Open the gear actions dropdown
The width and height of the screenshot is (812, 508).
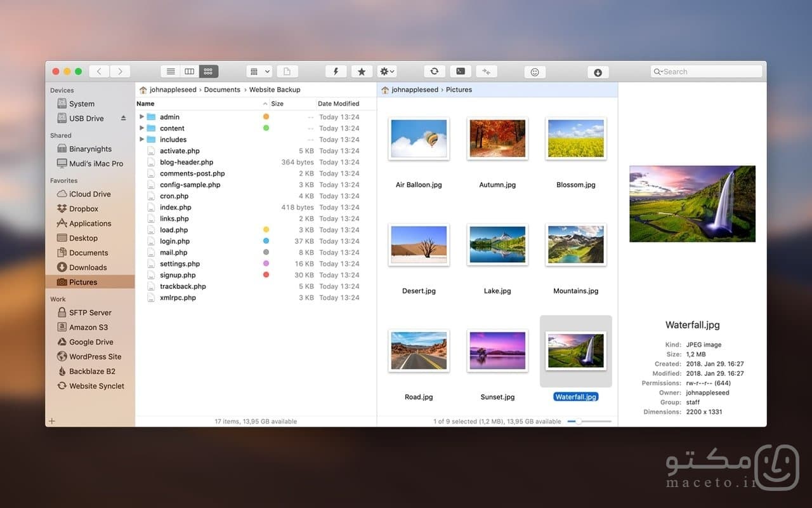pyautogui.click(x=386, y=72)
